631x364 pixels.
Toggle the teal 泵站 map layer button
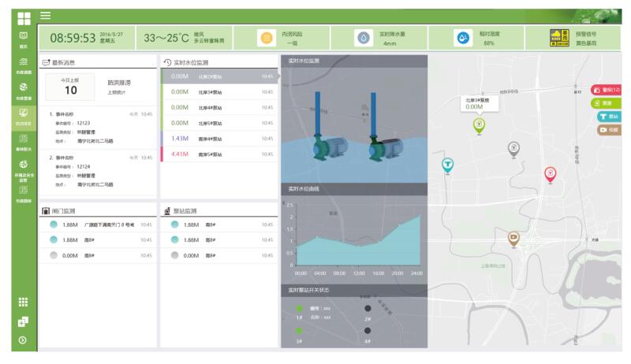(x=609, y=117)
